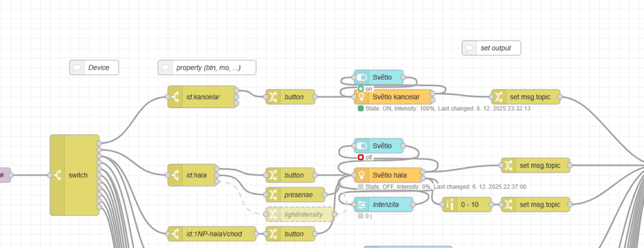Click status text 'State: ON, Intensity: 100%'
Image resolution: width=644 pixels, height=248 pixels.
pyautogui.click(x=400, y=109)
